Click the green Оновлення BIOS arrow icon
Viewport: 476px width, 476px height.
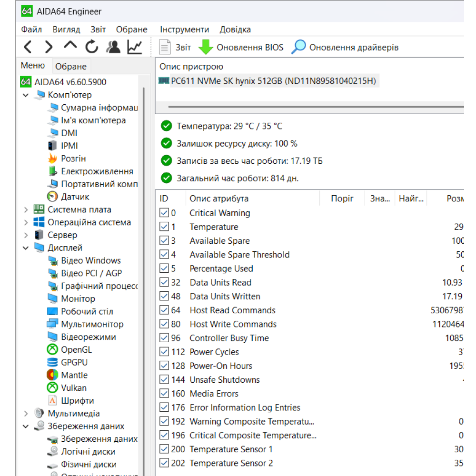pos(204,47)
